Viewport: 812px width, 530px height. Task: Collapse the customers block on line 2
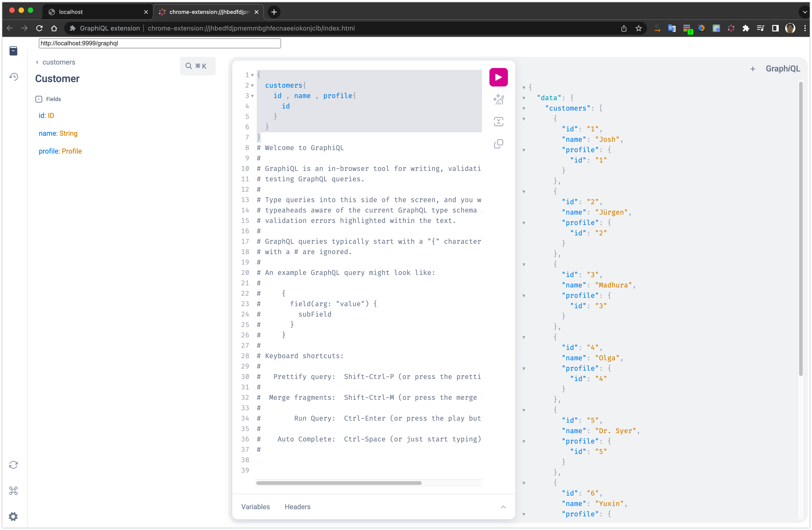[x=253, y=86]
